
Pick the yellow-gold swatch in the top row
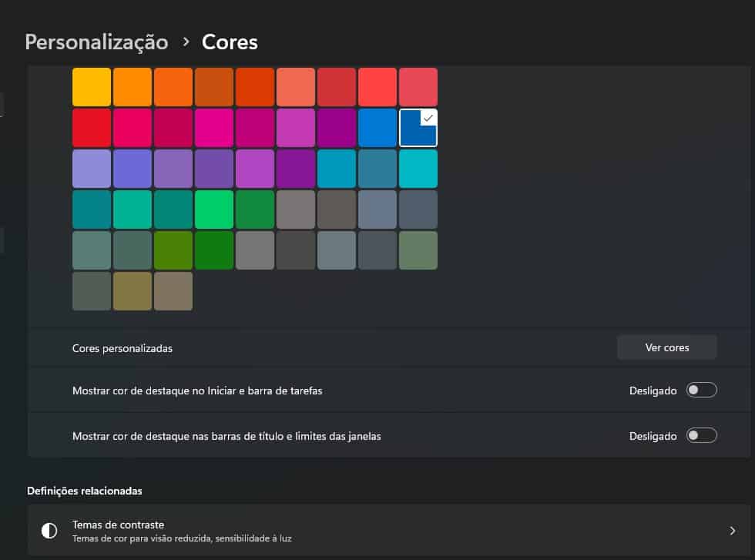92,87
